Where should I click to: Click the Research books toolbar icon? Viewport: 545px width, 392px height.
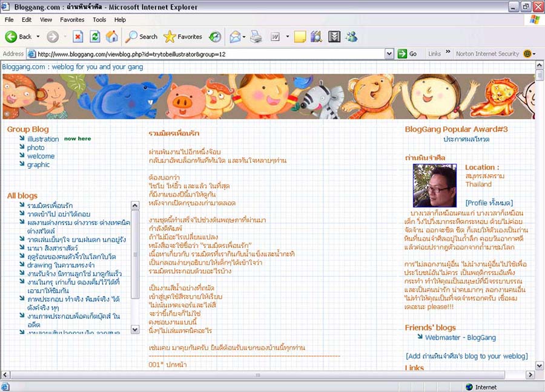(316, 36)
